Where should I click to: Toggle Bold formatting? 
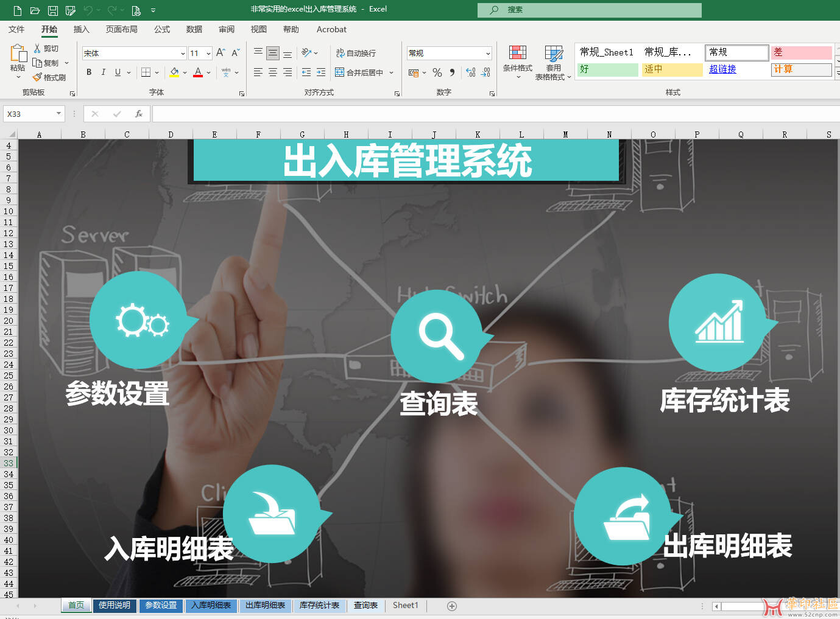tap(89, 72)
